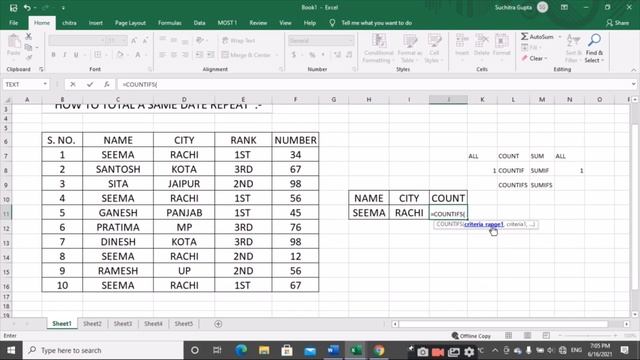This screenshot has width=640, height=360.
Task: Confirm formula with checkmark icon
Action: [x=90, y=84]
